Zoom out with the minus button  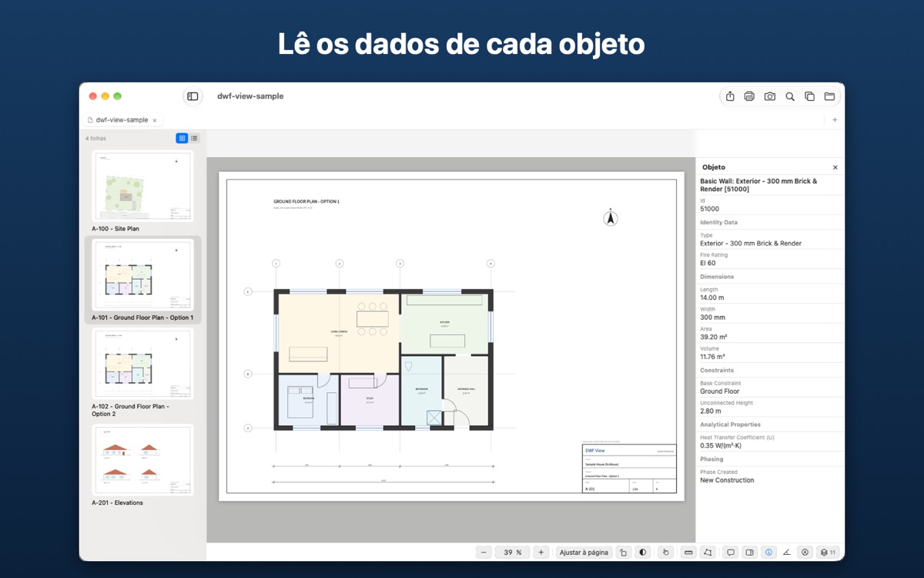point(484,552)
